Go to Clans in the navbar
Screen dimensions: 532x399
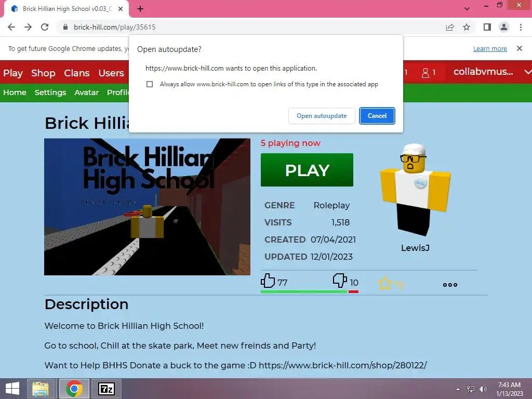77,73
